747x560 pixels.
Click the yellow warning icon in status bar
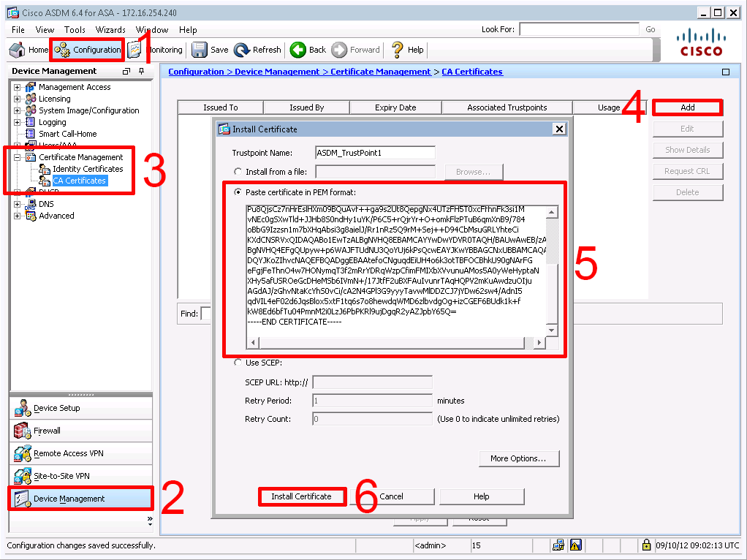pyautogui.click(x=575, y=545)
